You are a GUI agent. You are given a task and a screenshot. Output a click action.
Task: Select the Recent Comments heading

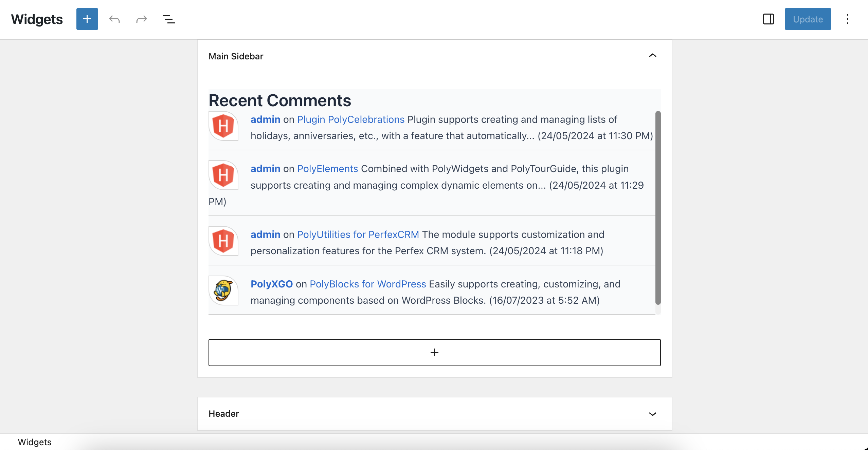[280, 100]
